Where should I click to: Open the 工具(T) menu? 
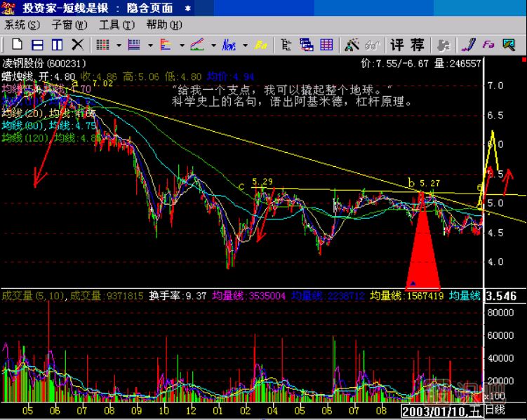click(x=116, y=25)
